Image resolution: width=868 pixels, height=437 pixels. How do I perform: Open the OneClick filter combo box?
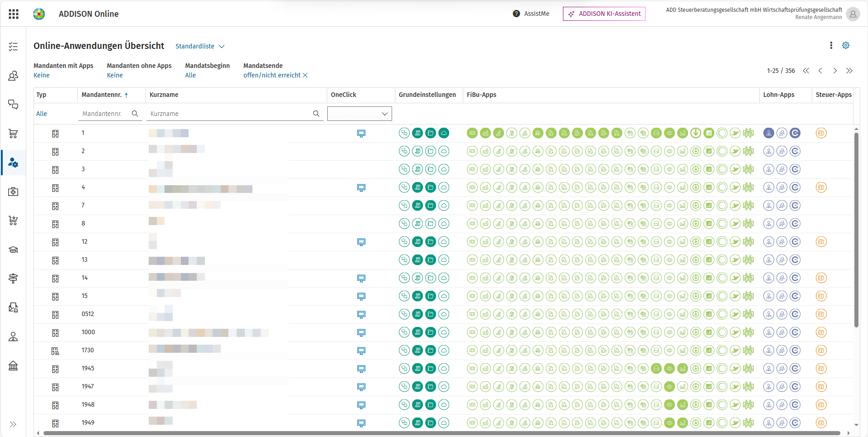[x=359, y=114]
